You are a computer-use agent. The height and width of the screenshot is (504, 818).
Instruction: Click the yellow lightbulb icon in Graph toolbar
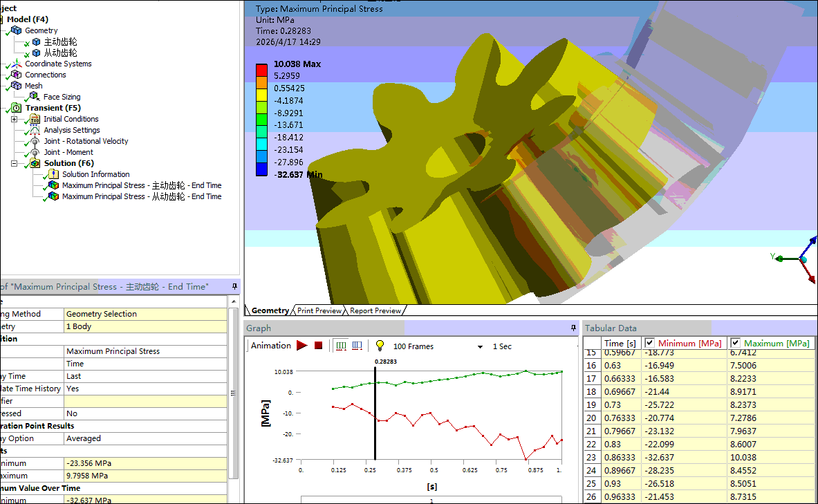(380, 346)
